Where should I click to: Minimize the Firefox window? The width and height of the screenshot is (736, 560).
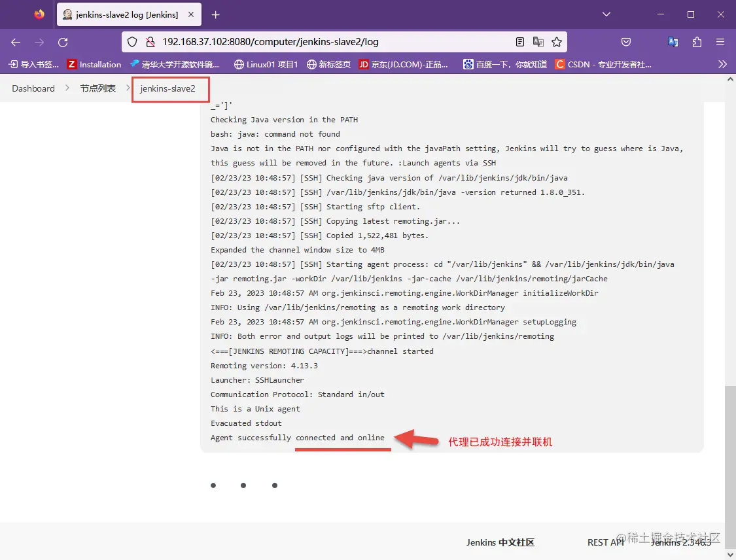pyautogui.click(x=661, y=14)
